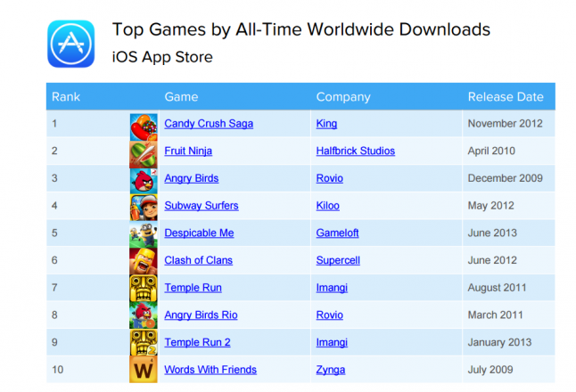
Task: Follow the Angry Birds game link
Action: pyautogui.click(x=191, y=178)
